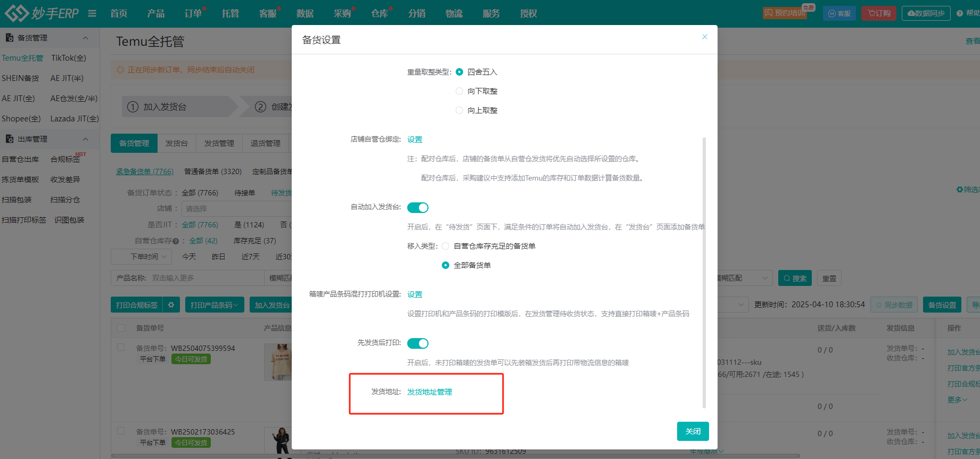
Task: Collapse the 出库管理 sidebar section
Action: tap(85, 139)
